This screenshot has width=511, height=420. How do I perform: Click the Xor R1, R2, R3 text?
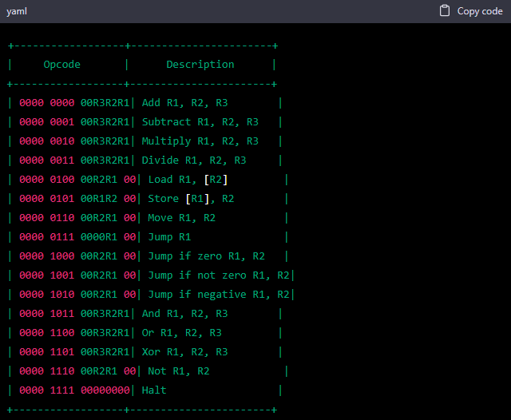[184, 352]
